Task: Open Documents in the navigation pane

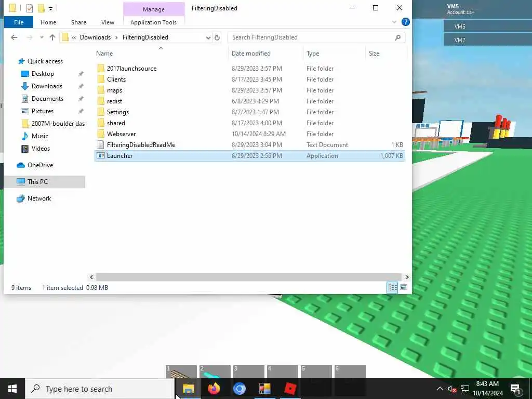Action: [47, 98]
